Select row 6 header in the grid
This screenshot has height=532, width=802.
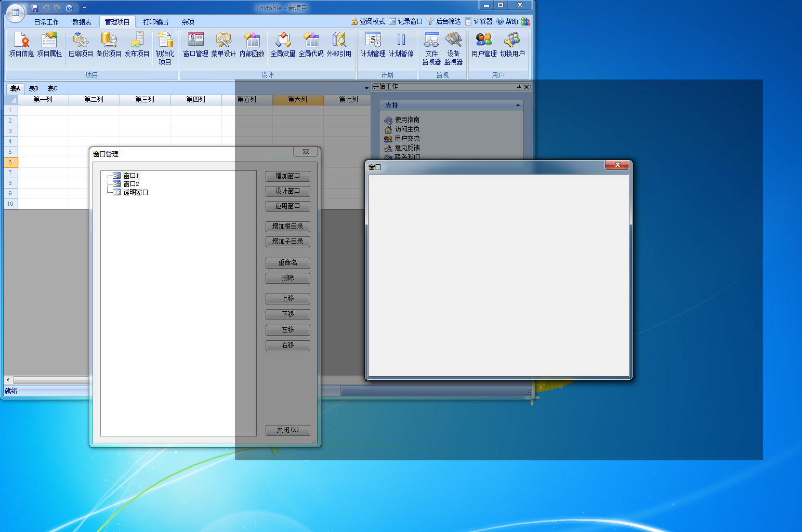click(10, 162)
